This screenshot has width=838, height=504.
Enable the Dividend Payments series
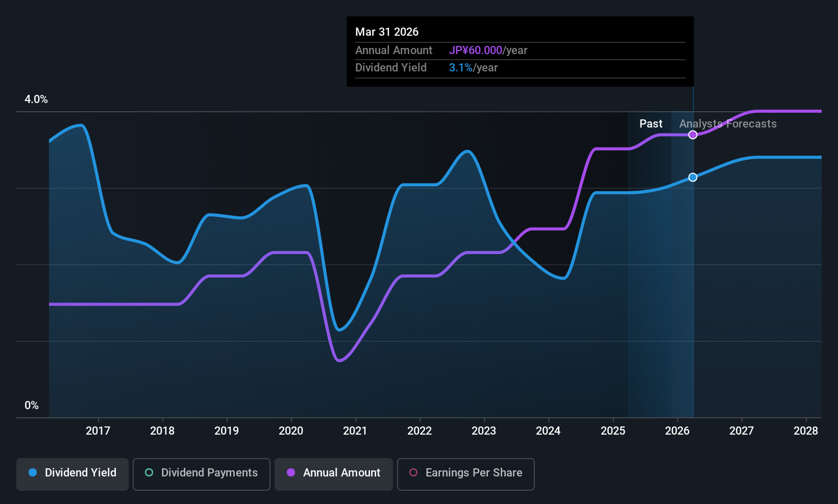201,474
